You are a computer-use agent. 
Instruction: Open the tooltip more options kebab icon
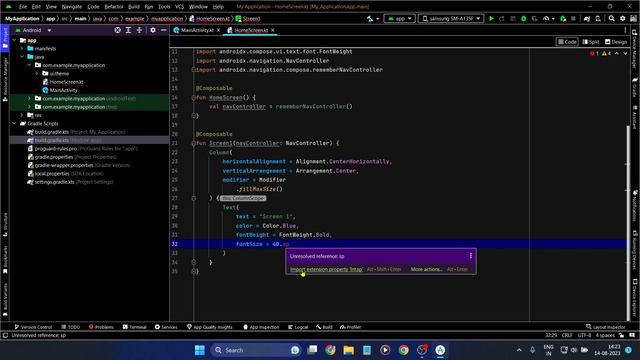click(471, 256)
